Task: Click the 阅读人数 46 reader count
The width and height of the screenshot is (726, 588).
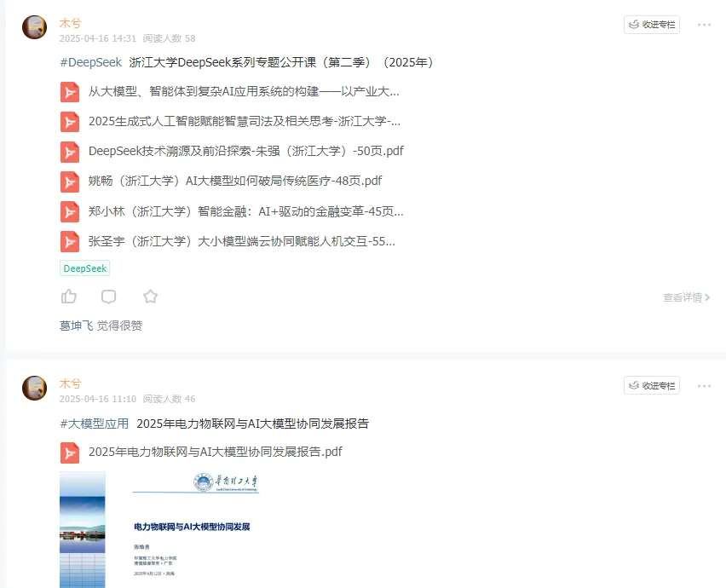Action: pyautogui.click(x=169, y=399)
